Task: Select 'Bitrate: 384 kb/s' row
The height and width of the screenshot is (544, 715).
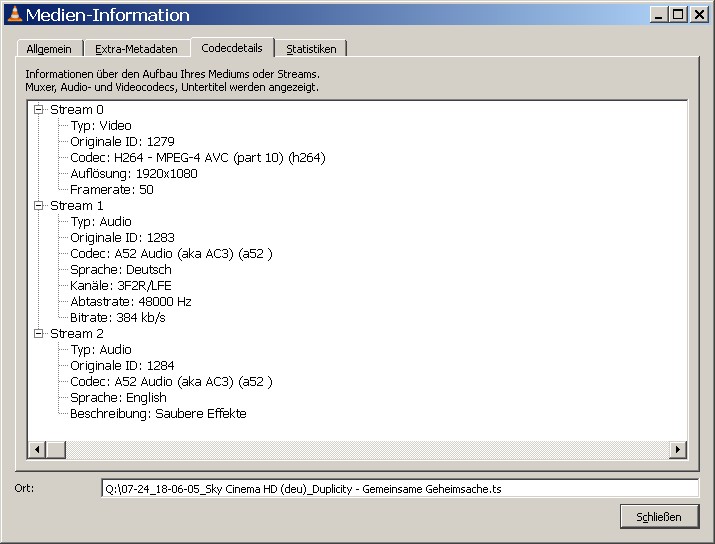Action: click(118, 318)
